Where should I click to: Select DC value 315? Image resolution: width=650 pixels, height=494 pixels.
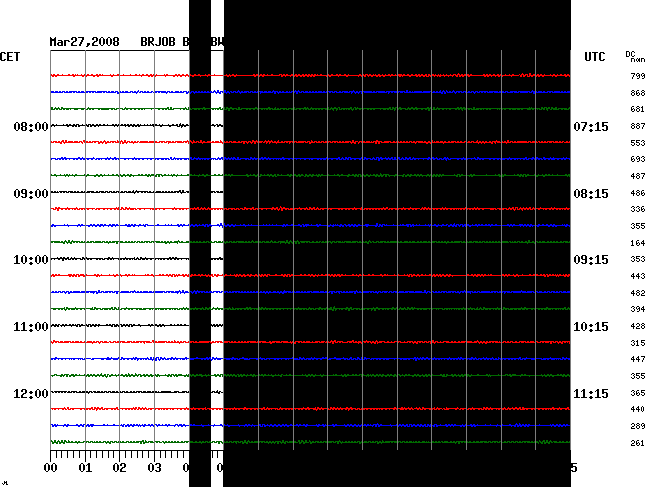point(638,343)
